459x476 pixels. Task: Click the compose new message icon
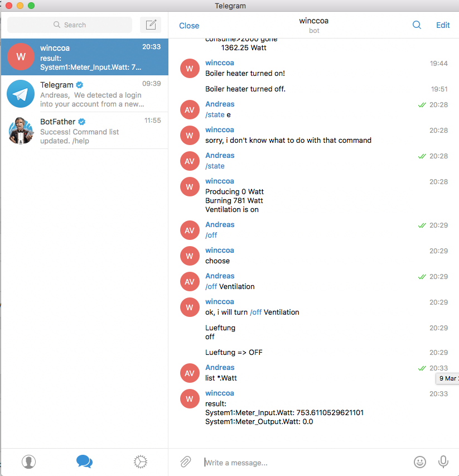pyautogui.click(x=151, y=25)
